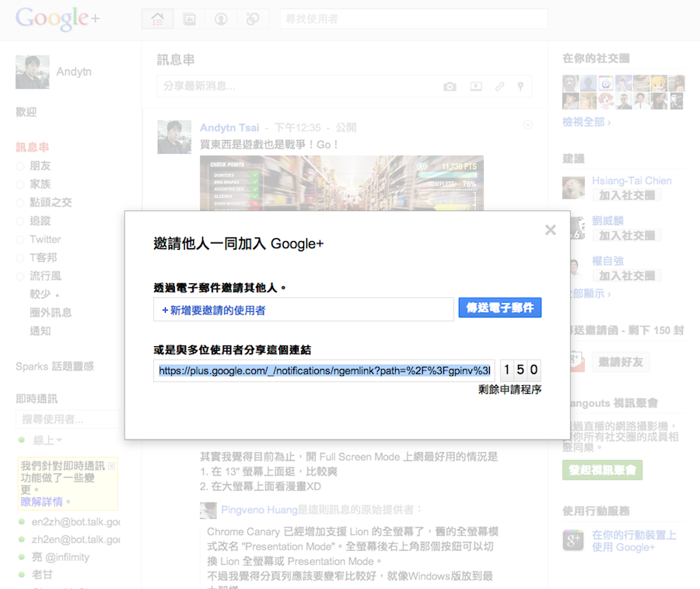The width and height of the screenshot is (700, 589).
Task: Click the 尋找使用者 search box
Action: pos(414,19)
